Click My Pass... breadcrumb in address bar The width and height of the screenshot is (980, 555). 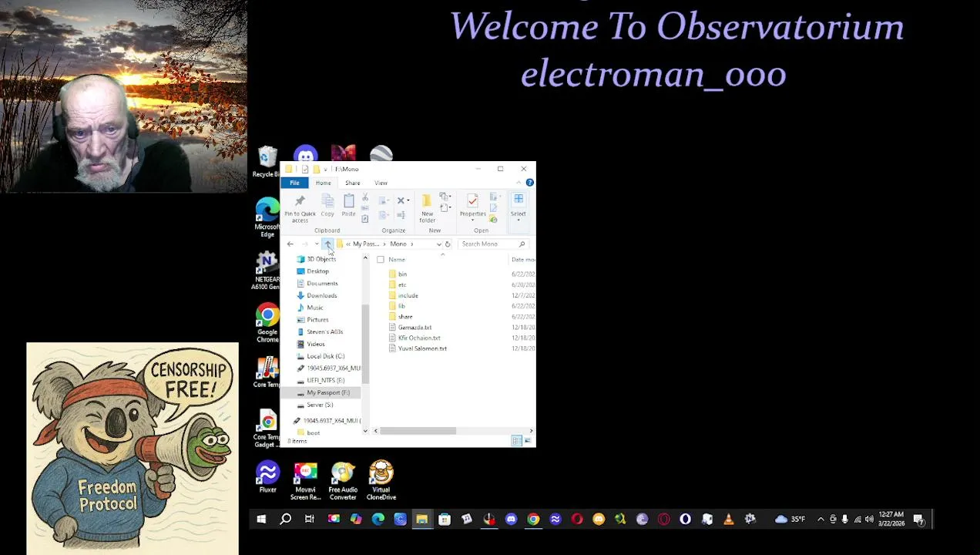[x=366, y=244]
